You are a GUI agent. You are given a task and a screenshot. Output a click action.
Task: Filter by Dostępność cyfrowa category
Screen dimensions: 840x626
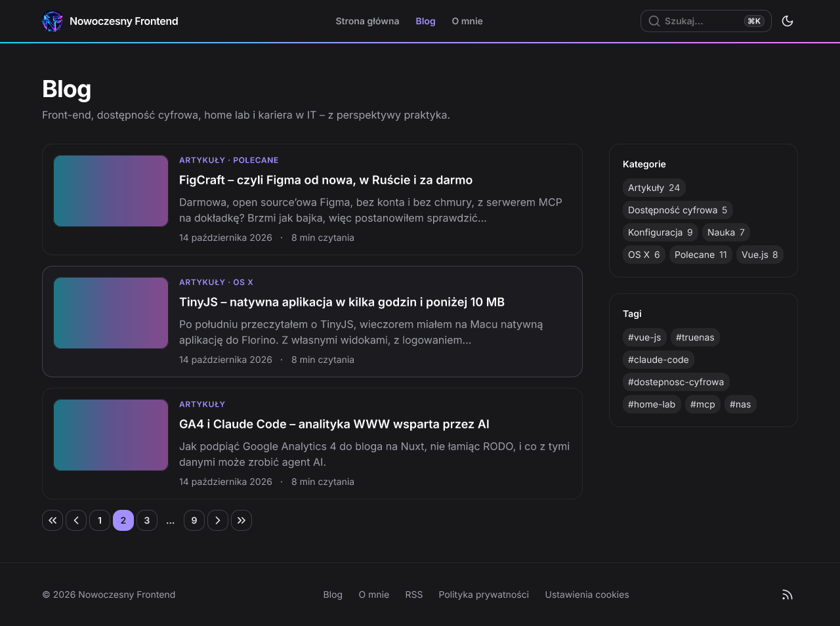(x=677, y=210)
